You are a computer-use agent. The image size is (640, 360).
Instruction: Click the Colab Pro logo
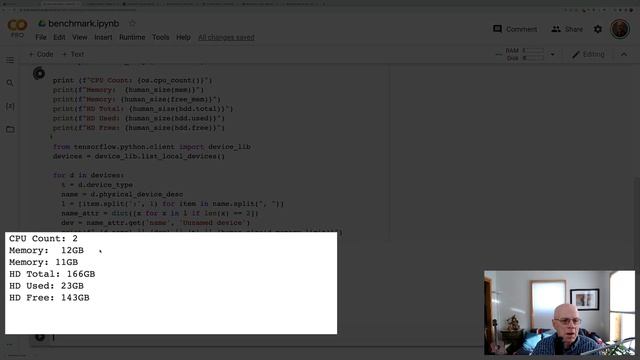point(18,28)
